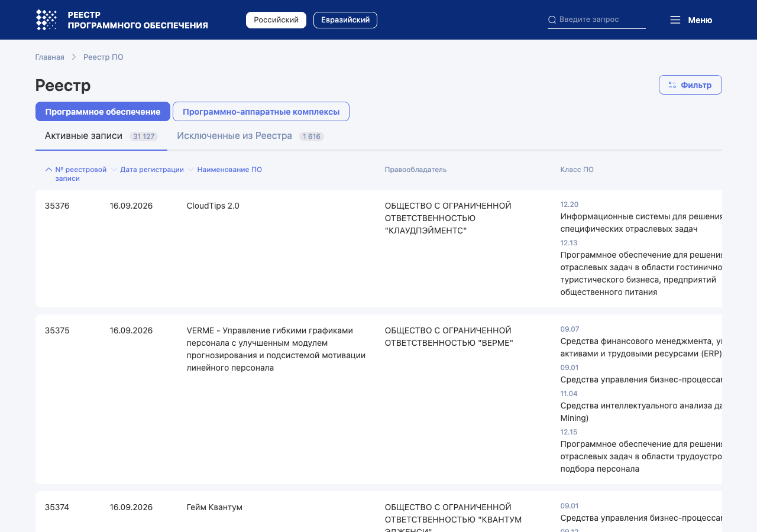This screenshot has height=532, width=757.
Task: Click class code 12.15
Action: coord(569,432)
